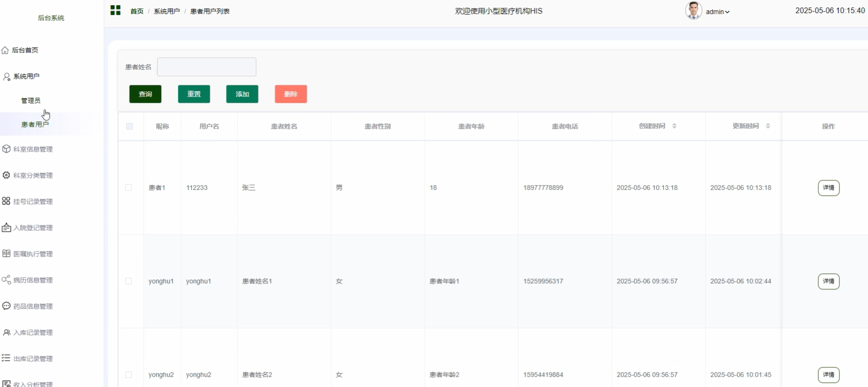Viewport: 868px width, 387px height.
Task: Select 管理员 submenu item
Action: point(31,100)
